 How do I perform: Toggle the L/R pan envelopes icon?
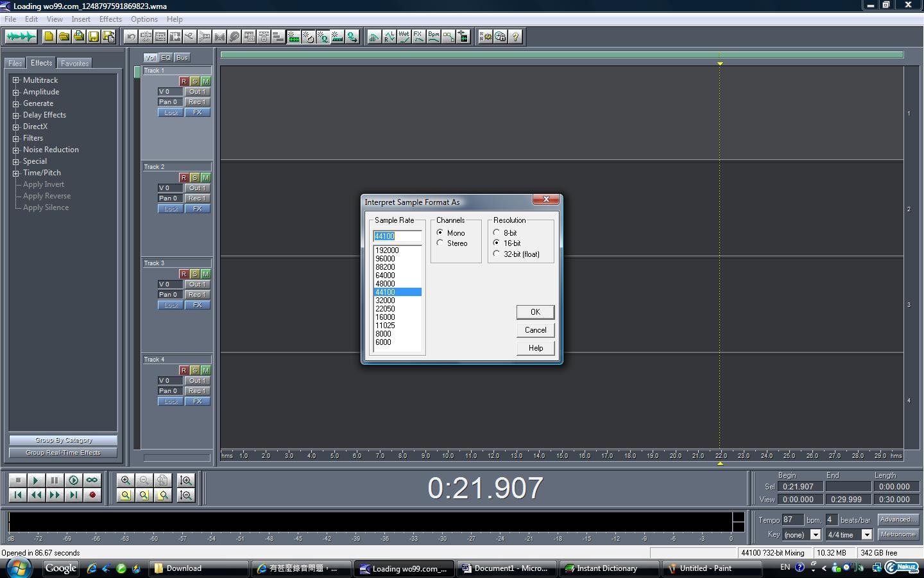pos(389,37)
